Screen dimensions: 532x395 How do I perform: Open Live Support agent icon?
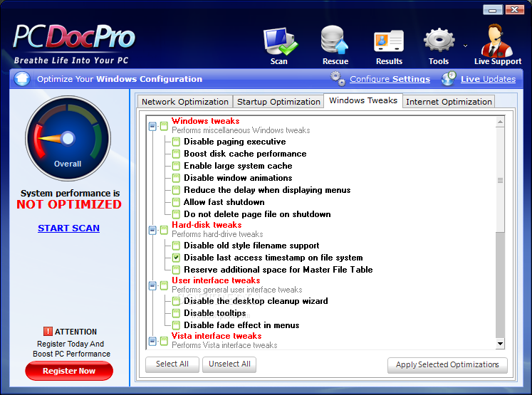[496, 41]
